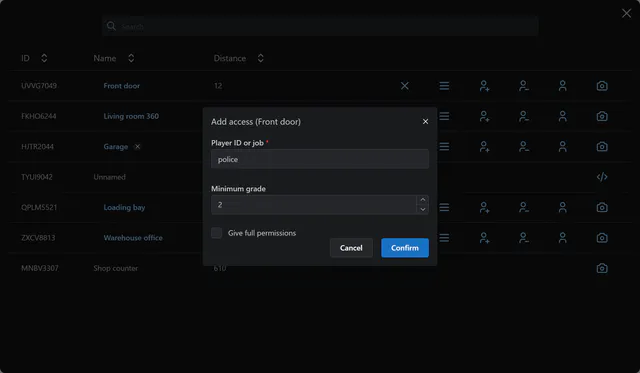Click remove user icon in Garage row

pyautogui.click(x=524, y=147)
